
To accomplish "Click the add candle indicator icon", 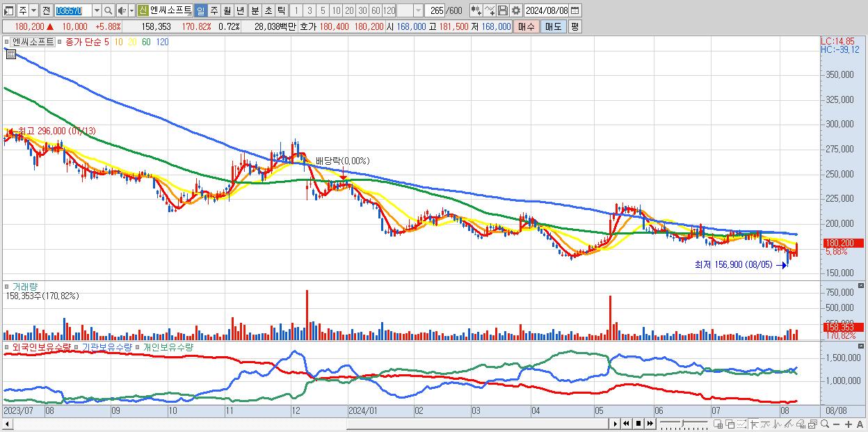I will 476,10.
